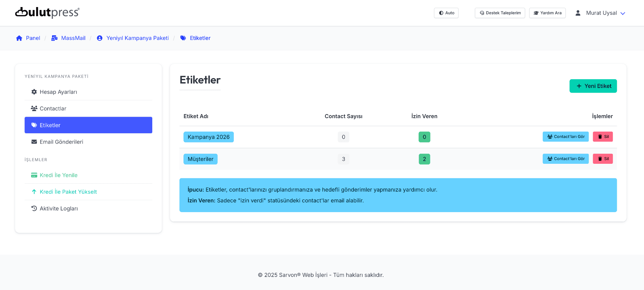
Task: Open Destek Taleplerim support requests
Action: coord(500,13)
